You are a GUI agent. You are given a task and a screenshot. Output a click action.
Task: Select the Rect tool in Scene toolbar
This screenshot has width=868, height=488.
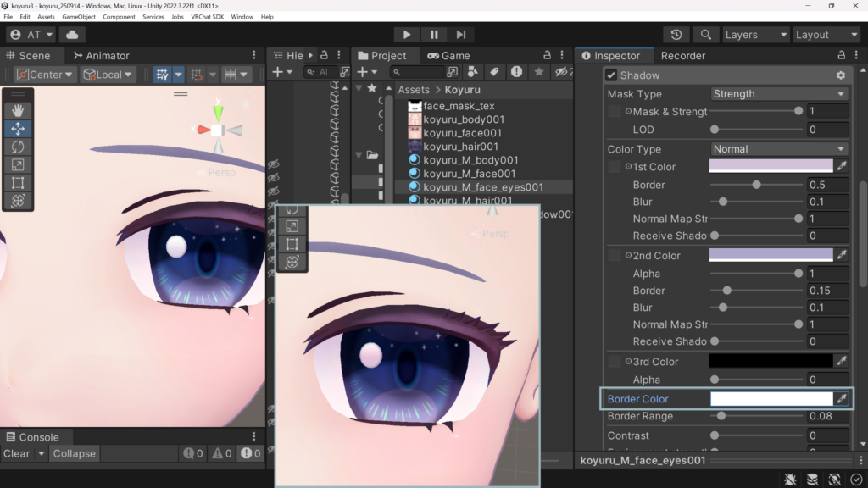click(x=18, y=183)
